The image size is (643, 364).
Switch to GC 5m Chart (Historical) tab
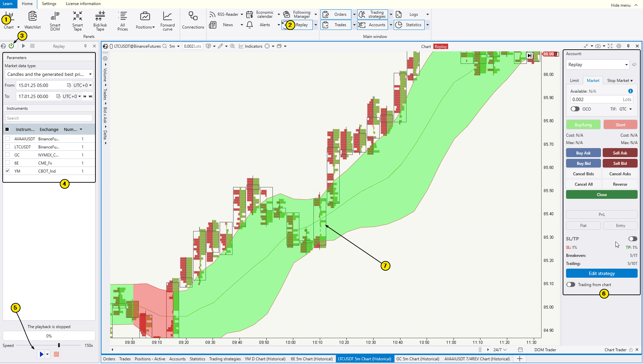418,359
